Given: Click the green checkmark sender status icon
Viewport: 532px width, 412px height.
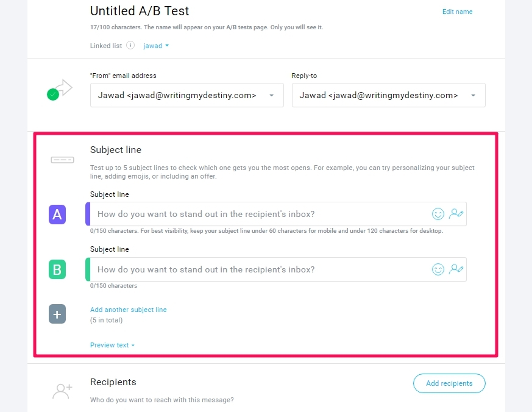Looking at the screenshot, I should pos(53,94).
